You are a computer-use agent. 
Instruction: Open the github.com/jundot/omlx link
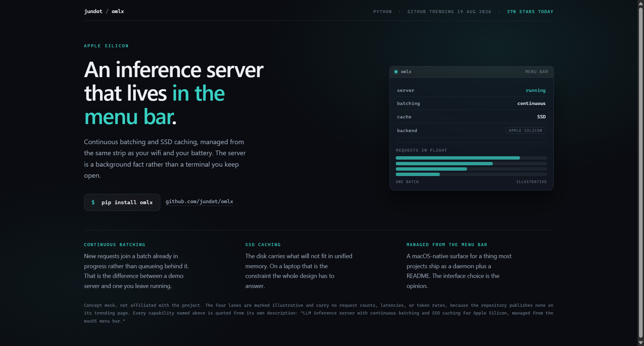coord(199,201)
